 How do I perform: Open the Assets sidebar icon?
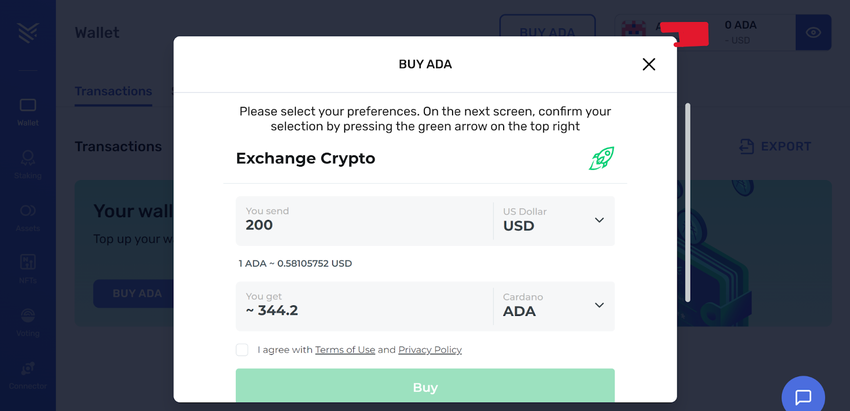tap(28, 215)
